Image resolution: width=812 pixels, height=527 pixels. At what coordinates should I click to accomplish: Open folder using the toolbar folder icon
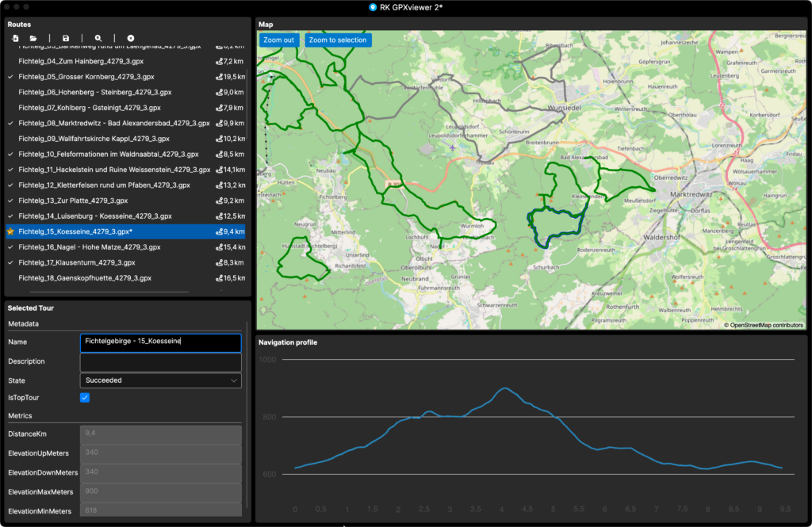click(x=33, y=38)
